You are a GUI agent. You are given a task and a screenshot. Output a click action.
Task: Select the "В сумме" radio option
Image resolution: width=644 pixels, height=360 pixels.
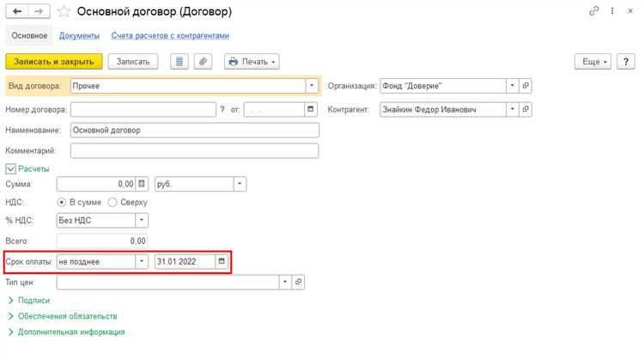[61, 202]
